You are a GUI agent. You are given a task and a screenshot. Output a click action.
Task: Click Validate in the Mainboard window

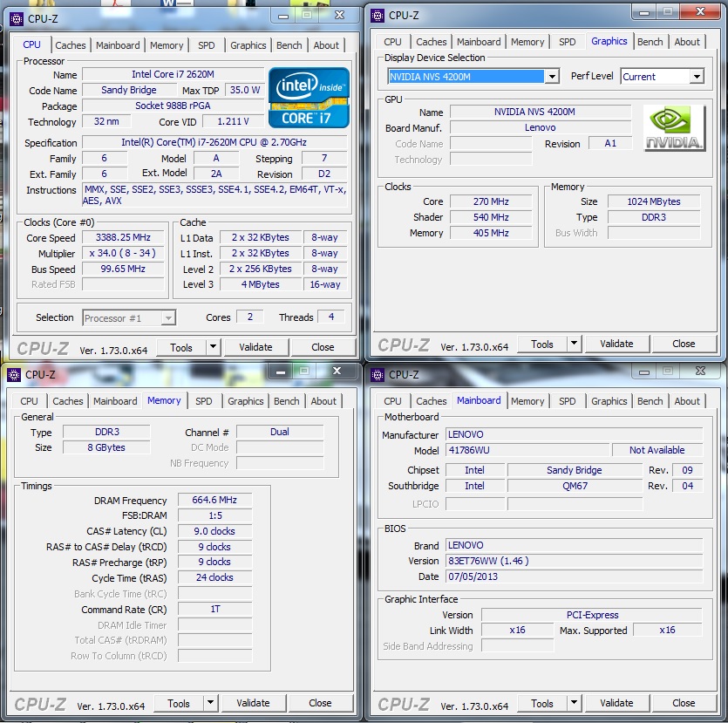tap(616, 704)
